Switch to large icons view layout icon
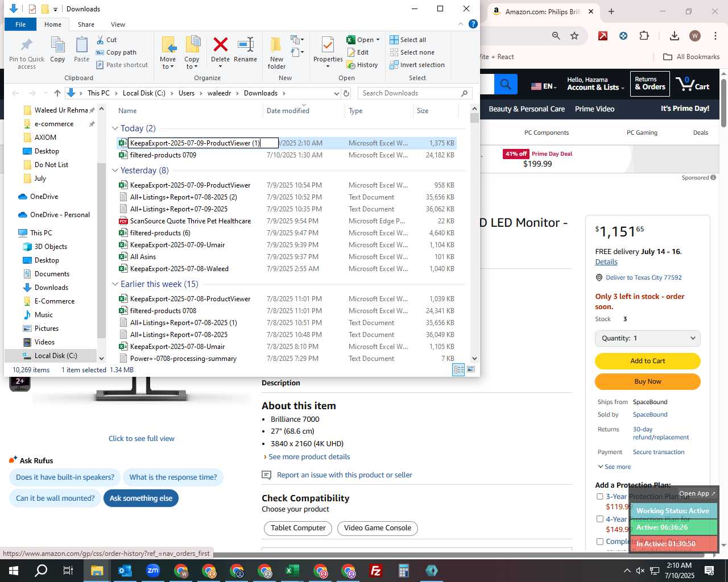 click(471, 369)
